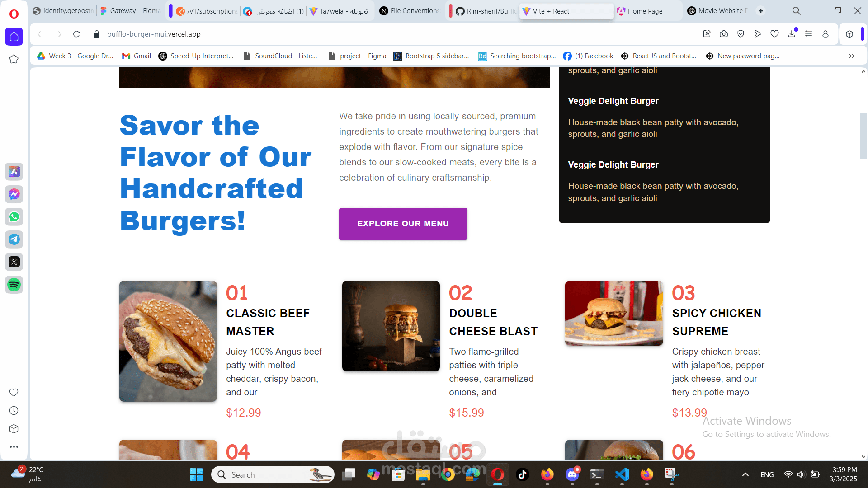Open Easy Setup settings icon
Image resolution: width=868 pixels, height=488 pixels.
click(x=808, y=34)
